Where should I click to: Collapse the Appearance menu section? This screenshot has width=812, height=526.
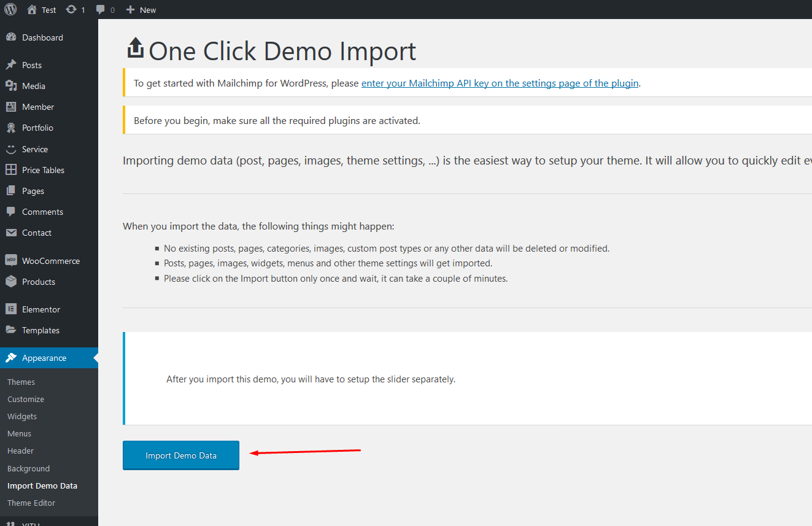[44, 358]
